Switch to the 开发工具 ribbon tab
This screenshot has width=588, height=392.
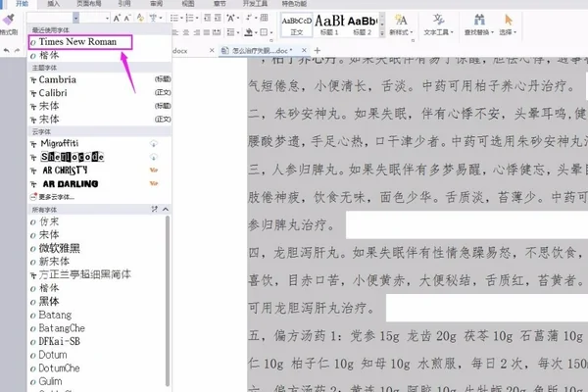(x=255, y=4)
